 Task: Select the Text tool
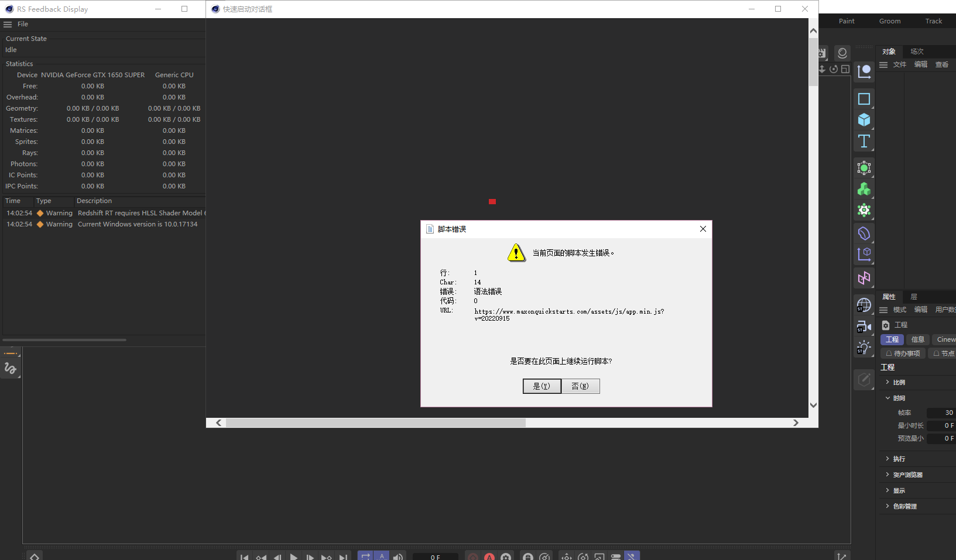click(x=865, y=141)
